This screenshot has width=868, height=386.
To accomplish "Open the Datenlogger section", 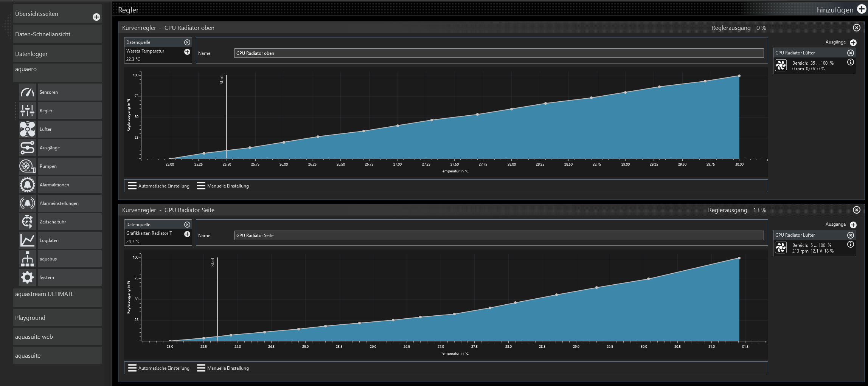I will coord(57,54).
